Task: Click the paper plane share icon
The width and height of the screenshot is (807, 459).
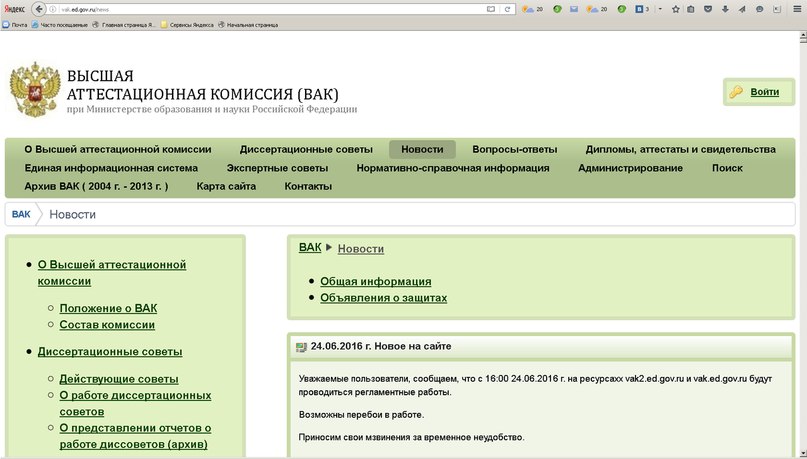Action: click(x=742, y=9)
